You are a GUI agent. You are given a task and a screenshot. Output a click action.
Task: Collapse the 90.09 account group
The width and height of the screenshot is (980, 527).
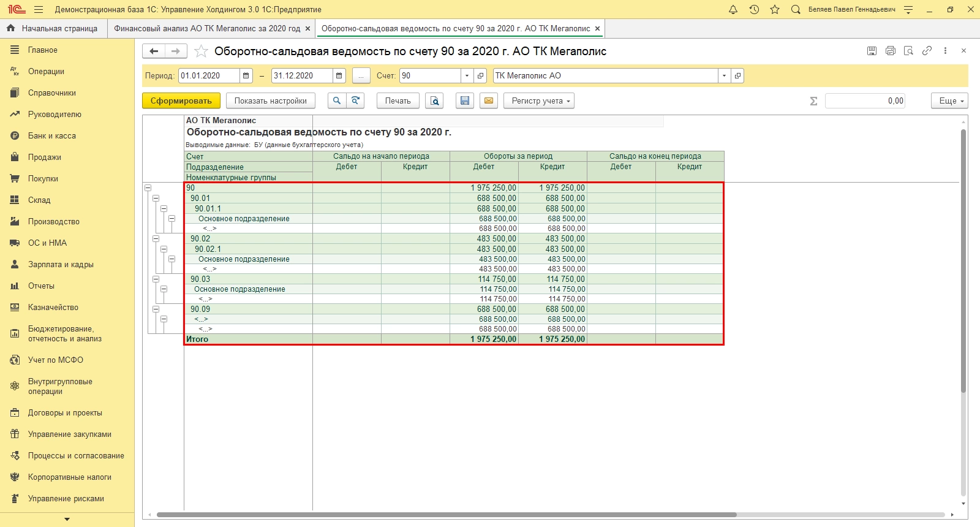tap(156, 309)
